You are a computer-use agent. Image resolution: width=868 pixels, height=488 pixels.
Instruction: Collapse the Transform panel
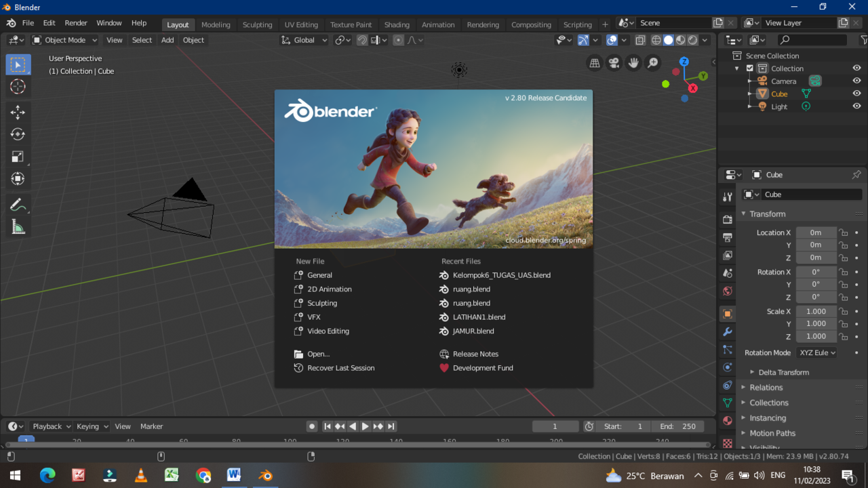pyautogui.click(x=767, y=213)
